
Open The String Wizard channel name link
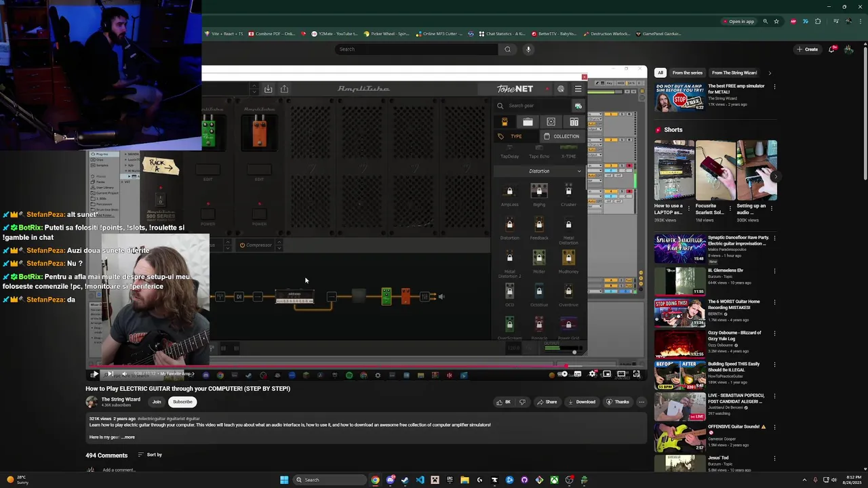pyautogui.click(x=121, y=399)
